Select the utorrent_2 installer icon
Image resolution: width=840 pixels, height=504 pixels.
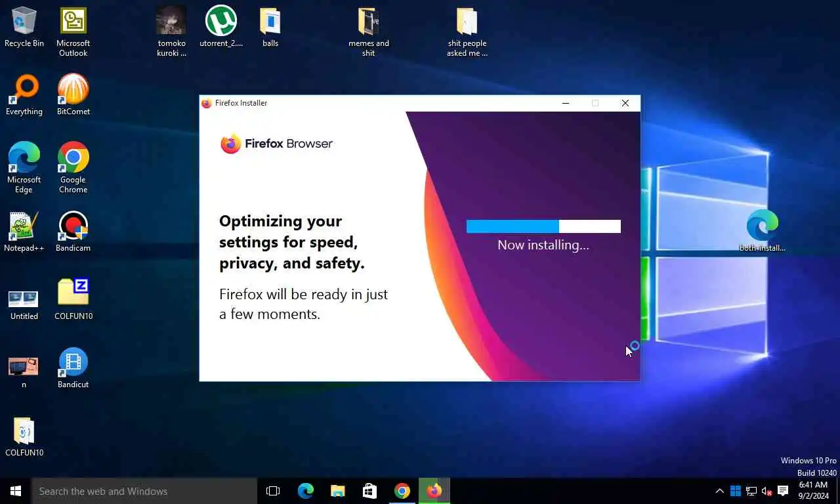[x=221, y=28]
